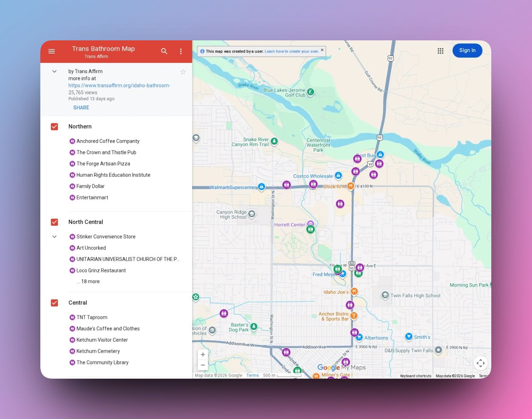Follow 'Learn how to create your own' link
532x419 pixels.
coord(292,51)
